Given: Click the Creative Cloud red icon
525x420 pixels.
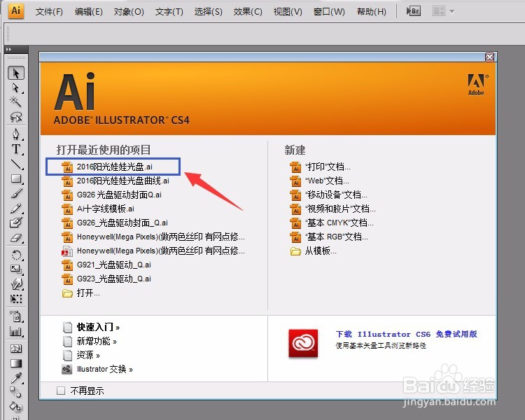Looking at the screenshot, I should coord(303,343).
